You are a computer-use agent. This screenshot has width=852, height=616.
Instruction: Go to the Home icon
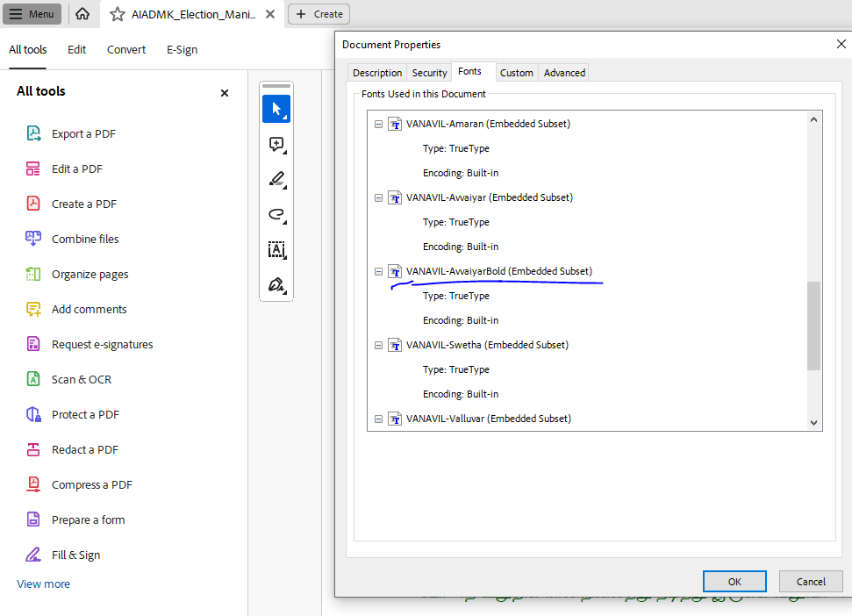tap(82, 14)
